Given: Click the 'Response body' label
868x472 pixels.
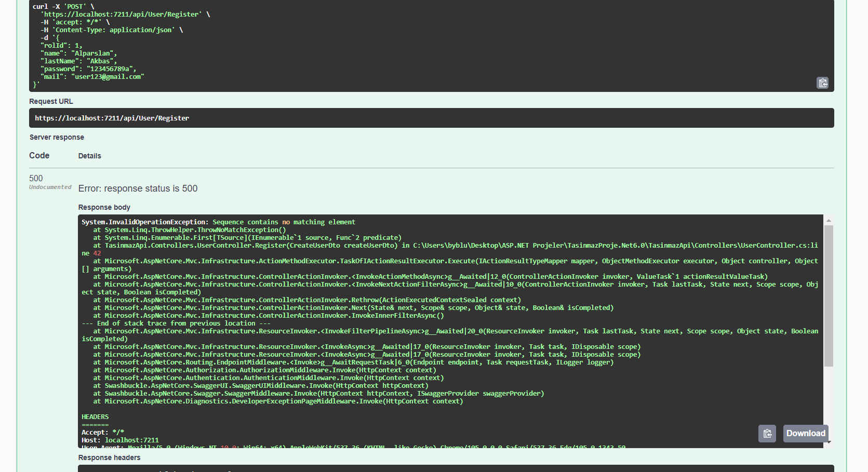Looking at the screenshot, I should point(104,207).
